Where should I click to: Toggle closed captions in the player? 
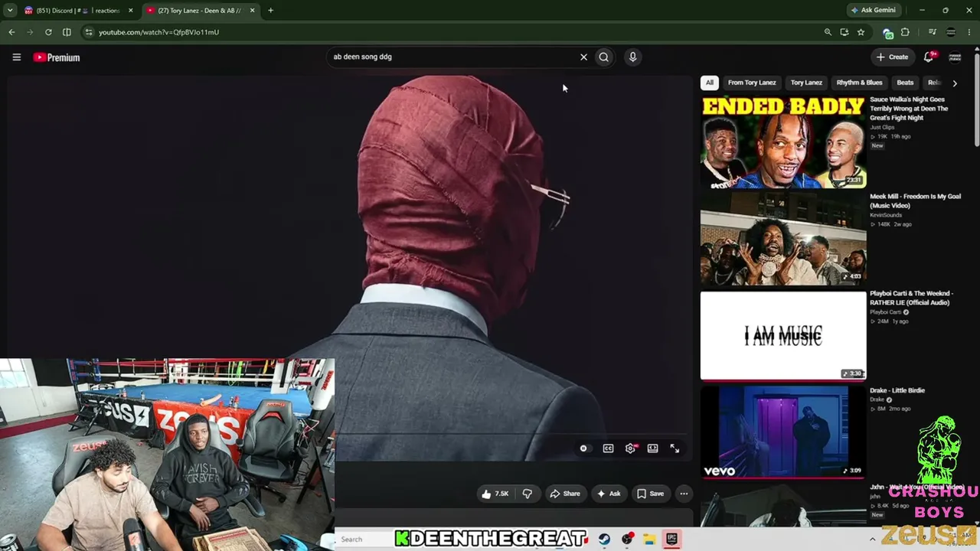click(x=608, y=448)
